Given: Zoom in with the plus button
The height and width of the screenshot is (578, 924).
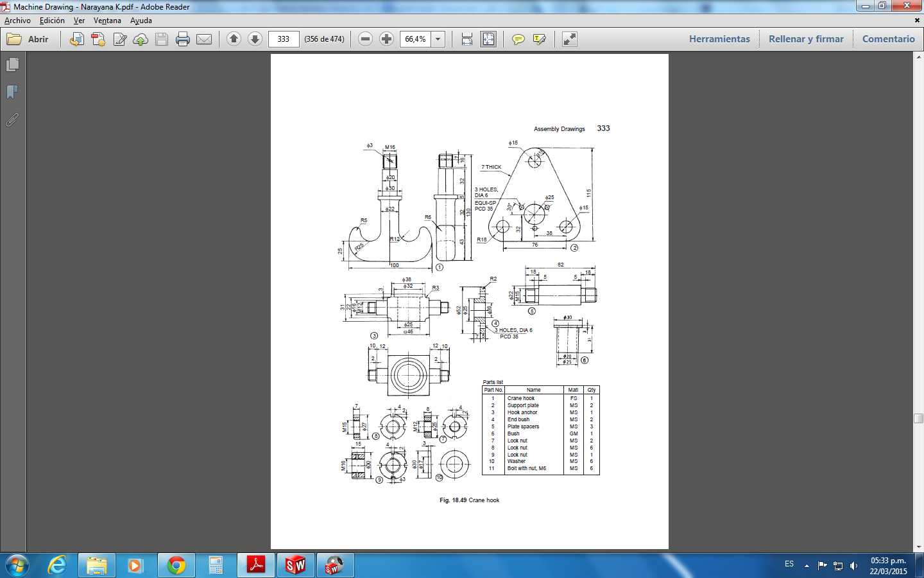Looking at the screenshot, I should click(x=386, y=39).
